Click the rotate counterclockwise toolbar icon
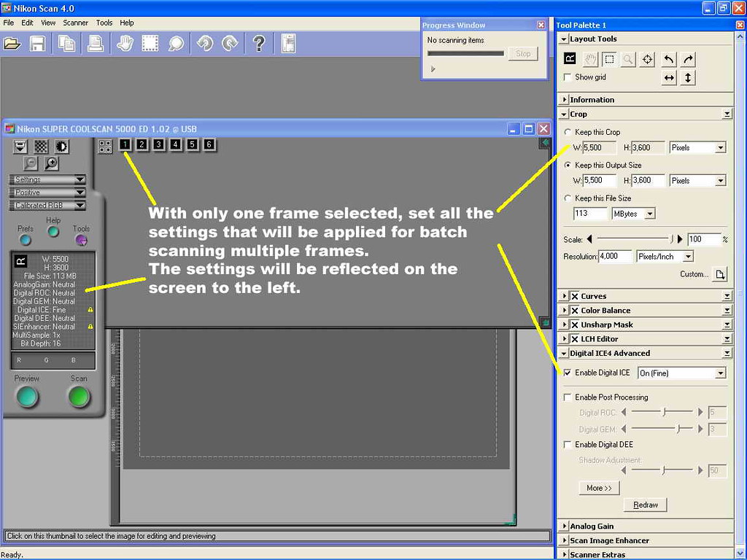This screenshot has width=747, height=560. tap(205, 44)
